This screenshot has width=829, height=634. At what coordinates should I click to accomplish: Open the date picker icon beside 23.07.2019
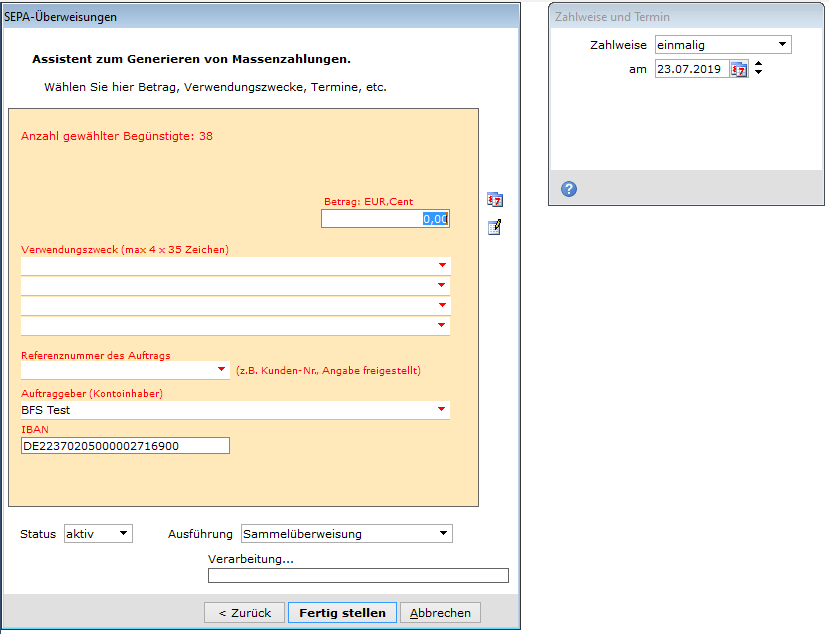[739, 69]
